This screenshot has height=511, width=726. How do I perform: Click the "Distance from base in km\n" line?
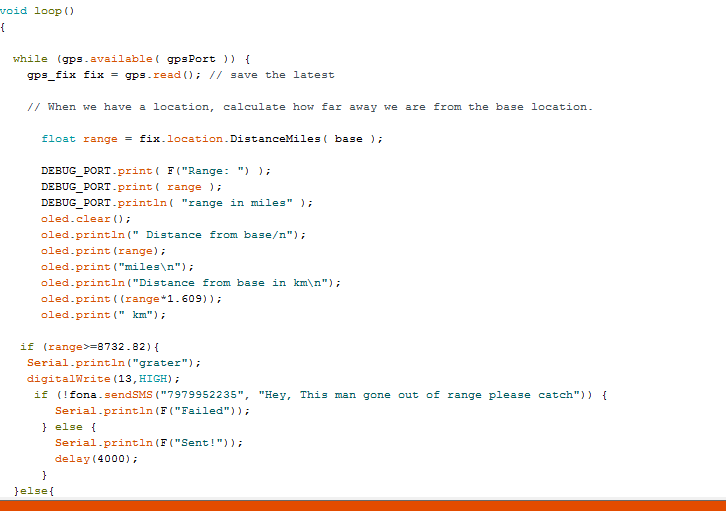point(190,282)
